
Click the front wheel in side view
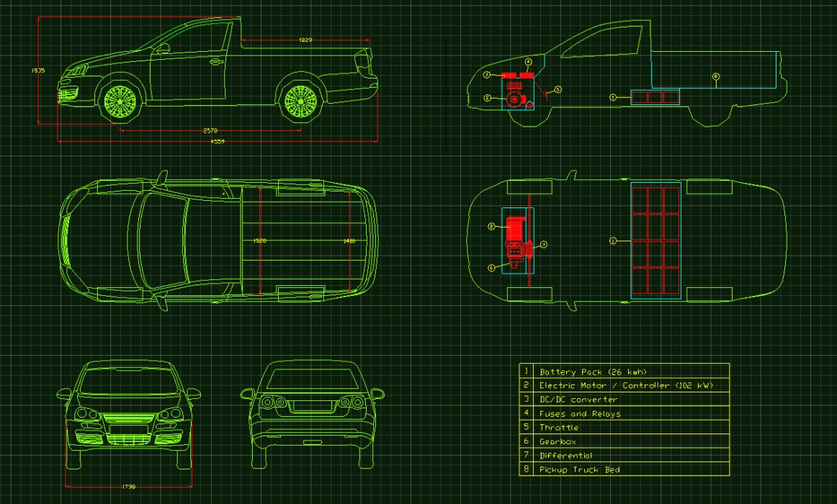tap(120, 102)
